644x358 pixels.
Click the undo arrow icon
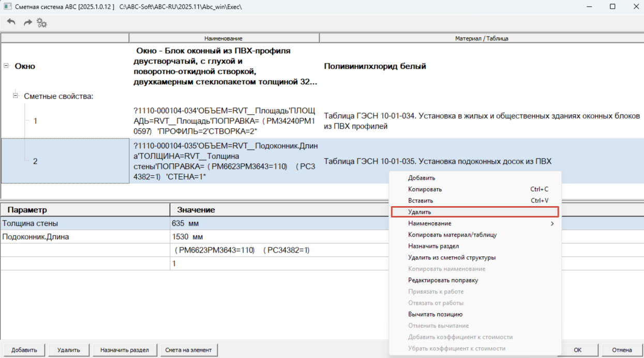pyautogui.click(x=11, y=22)
